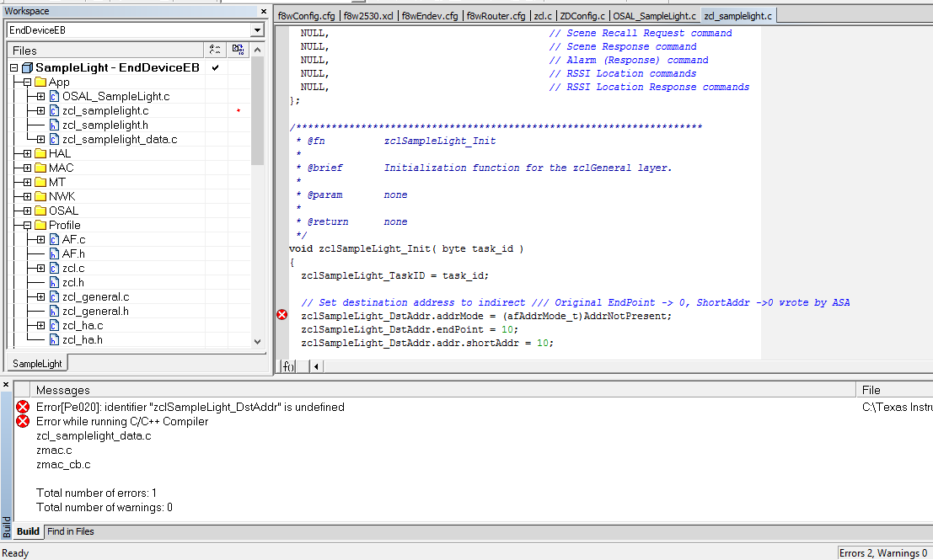Expand the OSAL folder
The width and height of the screenshot is (933, 560).
[x=27, y=211]
